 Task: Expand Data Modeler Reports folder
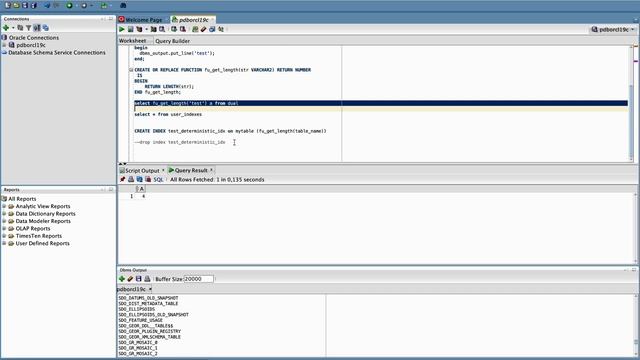(4, 221)
